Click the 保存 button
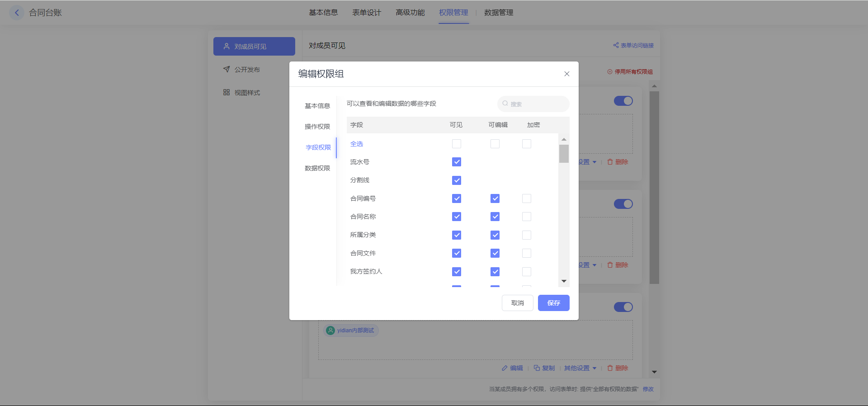The image size is (868, 406). coord(553,303)
